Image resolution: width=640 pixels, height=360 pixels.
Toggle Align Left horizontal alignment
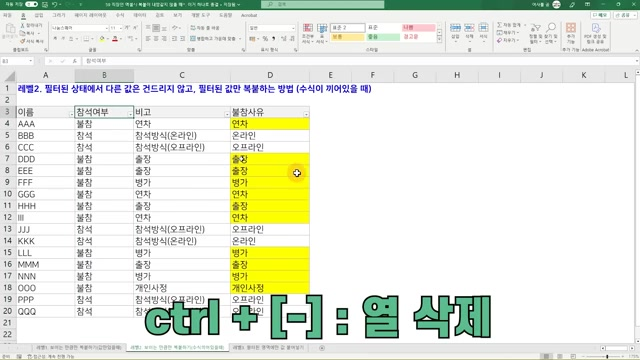[148, 38]
